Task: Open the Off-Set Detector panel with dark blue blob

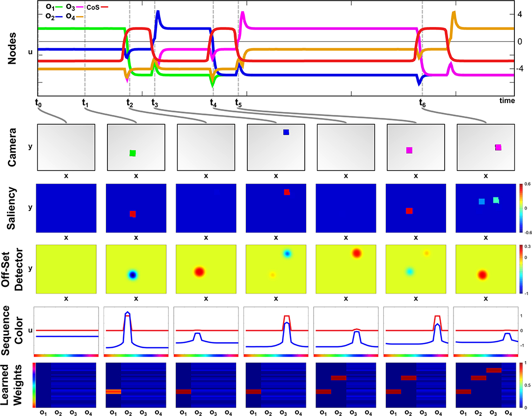Action: pos(136,269)
